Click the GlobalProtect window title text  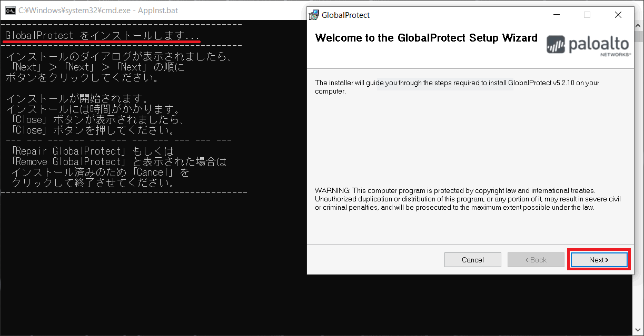pos(345,15)
